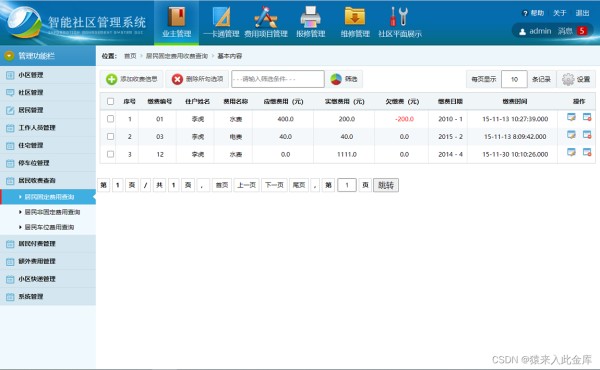The image size is (600, 370).
Task: Click the delete icon for record 01
Action: click(587, 117)
